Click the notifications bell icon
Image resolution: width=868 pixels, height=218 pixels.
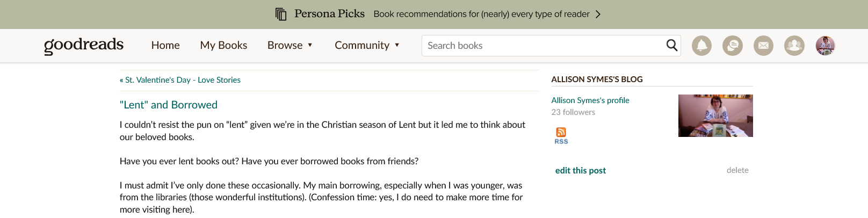tap(701, 46)
